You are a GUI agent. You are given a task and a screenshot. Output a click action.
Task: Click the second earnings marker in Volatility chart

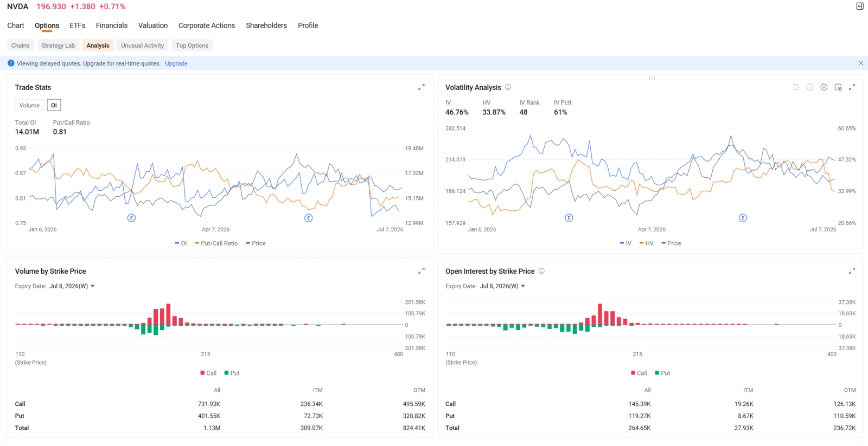[x=743, y=218]
